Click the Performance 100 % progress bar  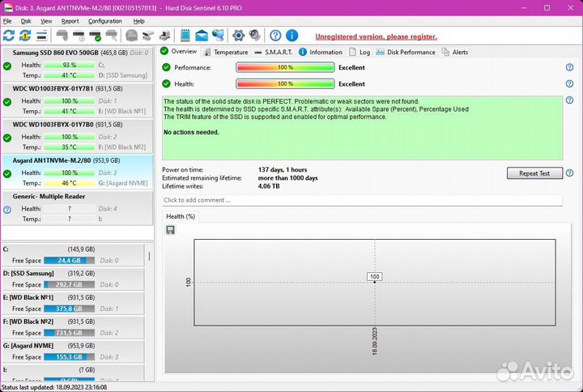tap(285, 67)
